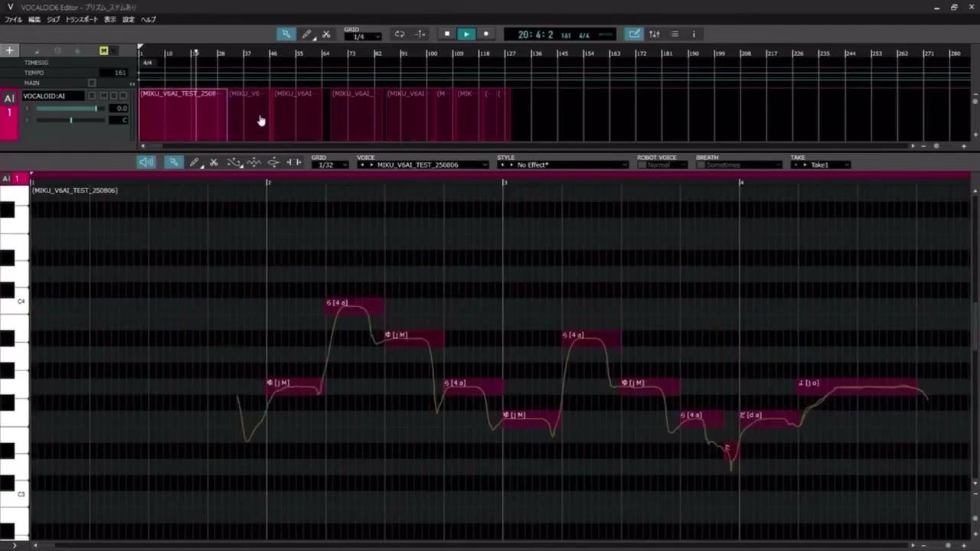Screen dimensions: 980x551
Task: Select the editor arrow pointer tool
Action: pos(174,162)
